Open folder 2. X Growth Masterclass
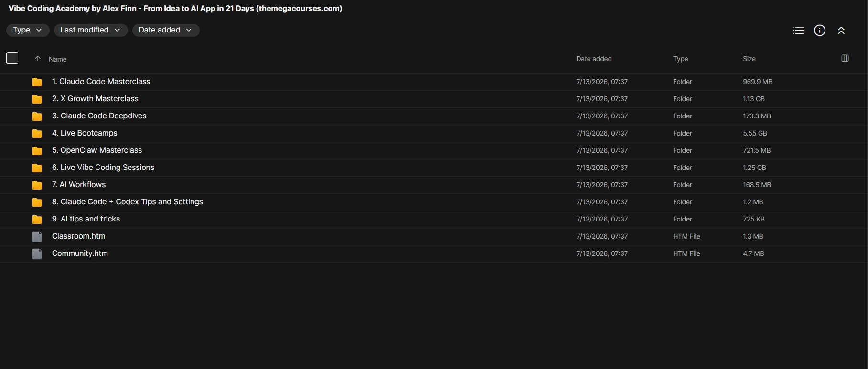 pos(95,99)
